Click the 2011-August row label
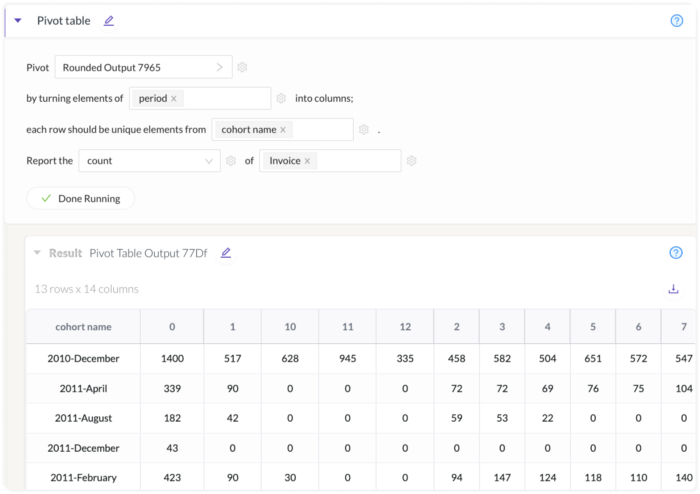The height and width of the screenshot is (494, 700). click(x=83, y=418)
